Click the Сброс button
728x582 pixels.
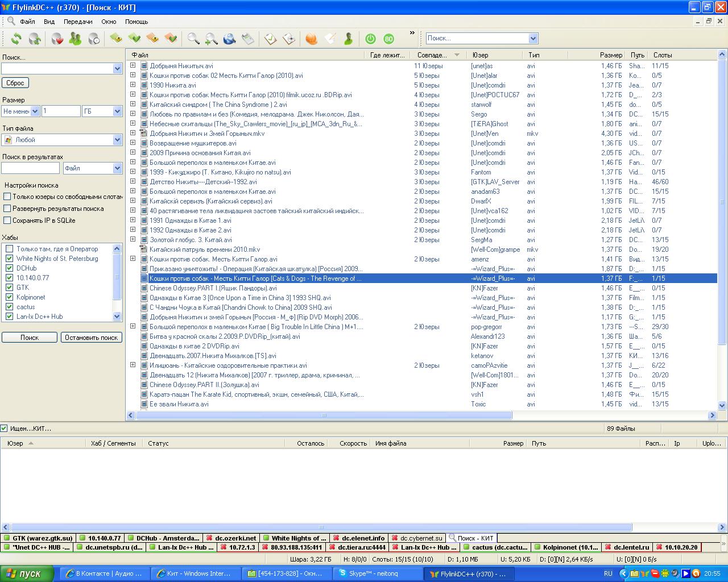click(x=15, y=83)
